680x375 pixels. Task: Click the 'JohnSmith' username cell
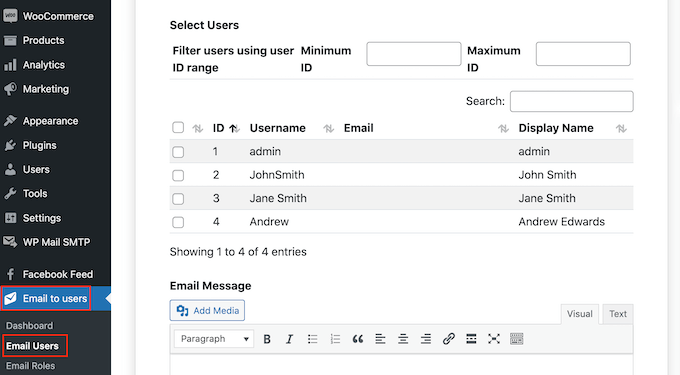(277, 175)
